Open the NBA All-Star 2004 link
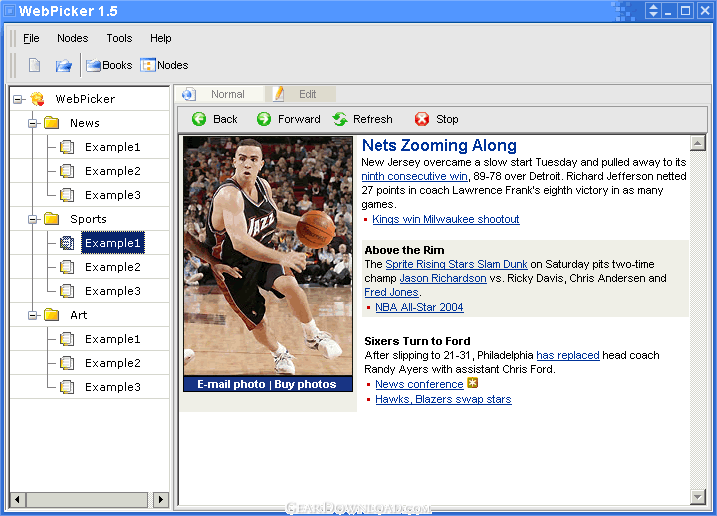Image resolution: width=717 pixels, height=516 pixels. pyautogui.click(x=419, y=307)
